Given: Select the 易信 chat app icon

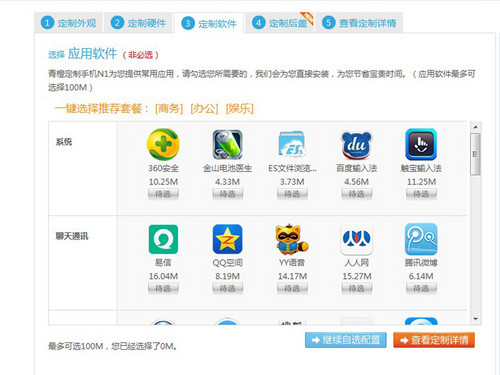Looking at the screenshot, I should pos(163,239).
